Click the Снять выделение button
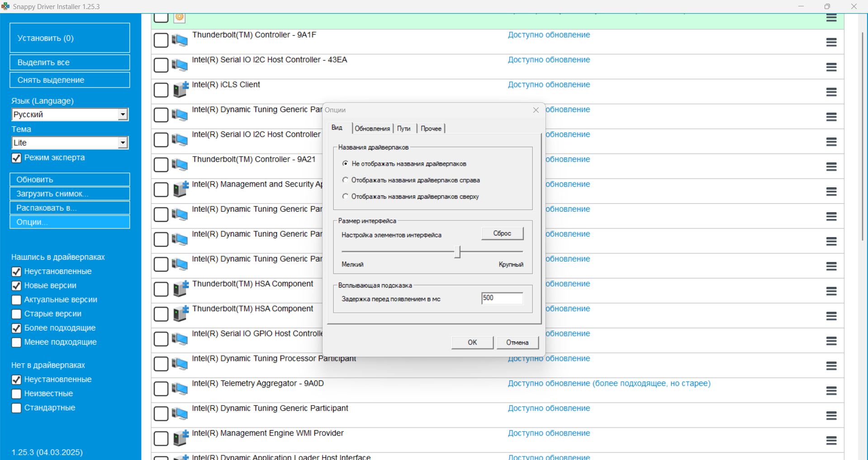 [70, 80]
